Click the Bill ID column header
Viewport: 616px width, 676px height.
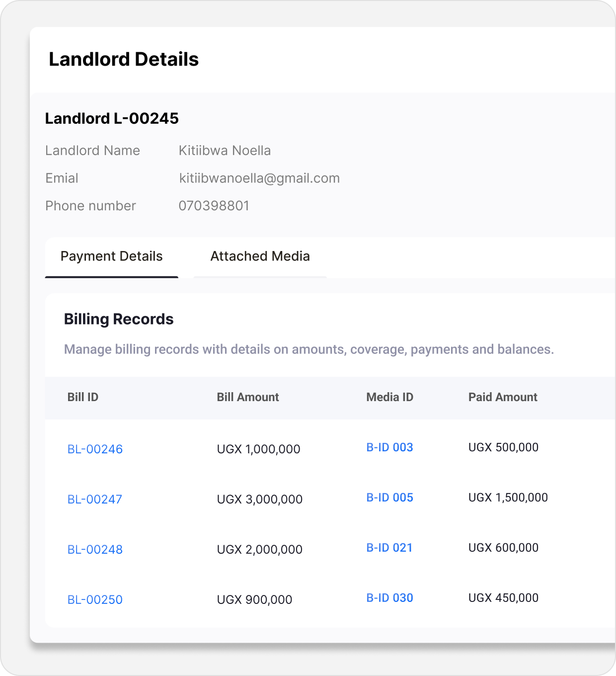tap(83, 397)
